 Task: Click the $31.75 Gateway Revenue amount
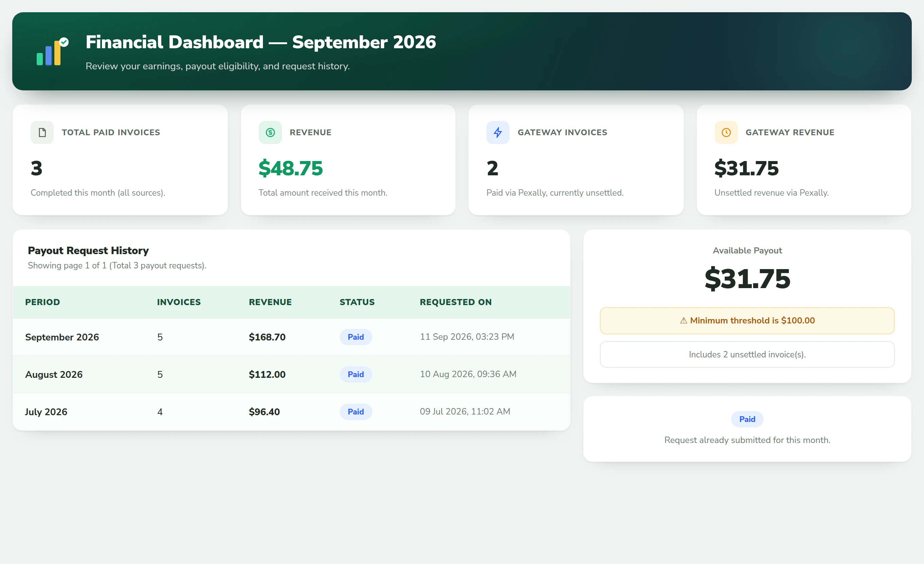point(747,168)
